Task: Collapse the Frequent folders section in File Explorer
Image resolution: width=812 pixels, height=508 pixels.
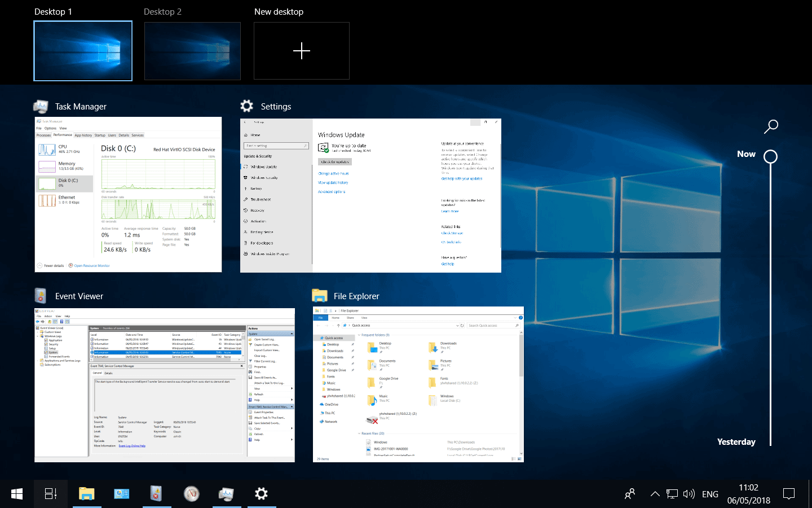Action: [x=360, y=335]
